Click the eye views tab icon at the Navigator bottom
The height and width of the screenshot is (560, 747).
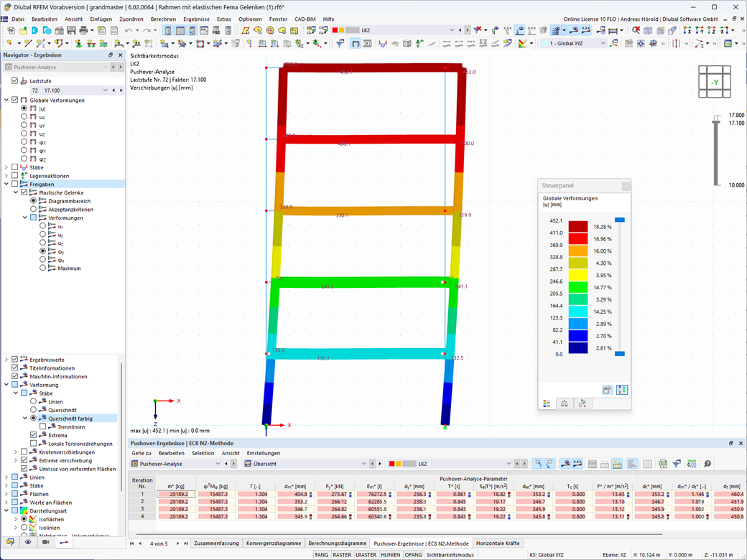28,542
